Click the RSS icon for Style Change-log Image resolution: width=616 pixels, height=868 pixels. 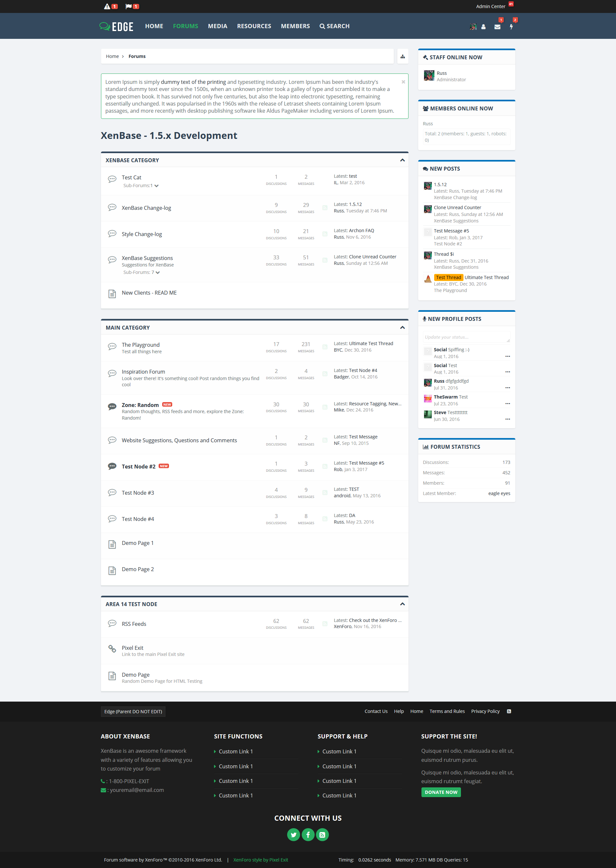tap(325, 234)
